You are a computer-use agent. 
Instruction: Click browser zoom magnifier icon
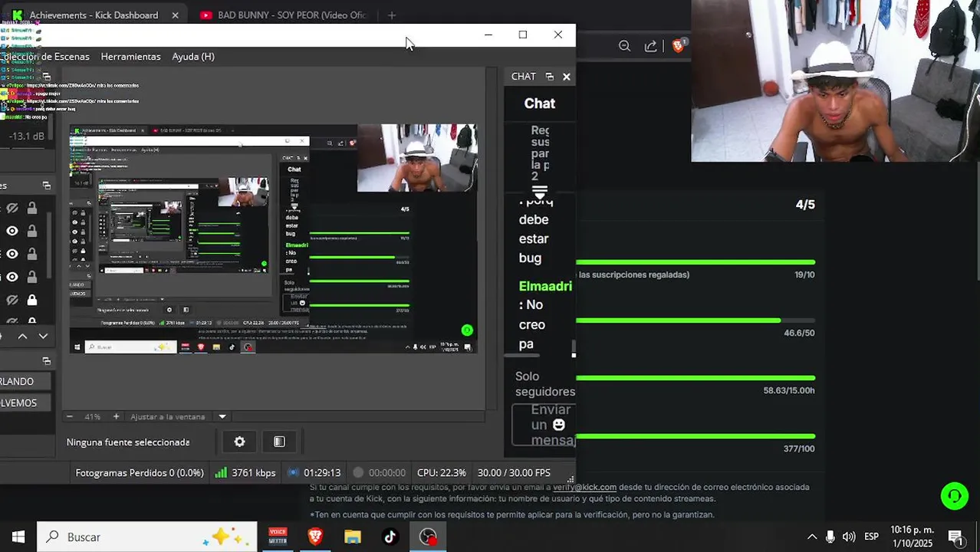coord(624,46)
